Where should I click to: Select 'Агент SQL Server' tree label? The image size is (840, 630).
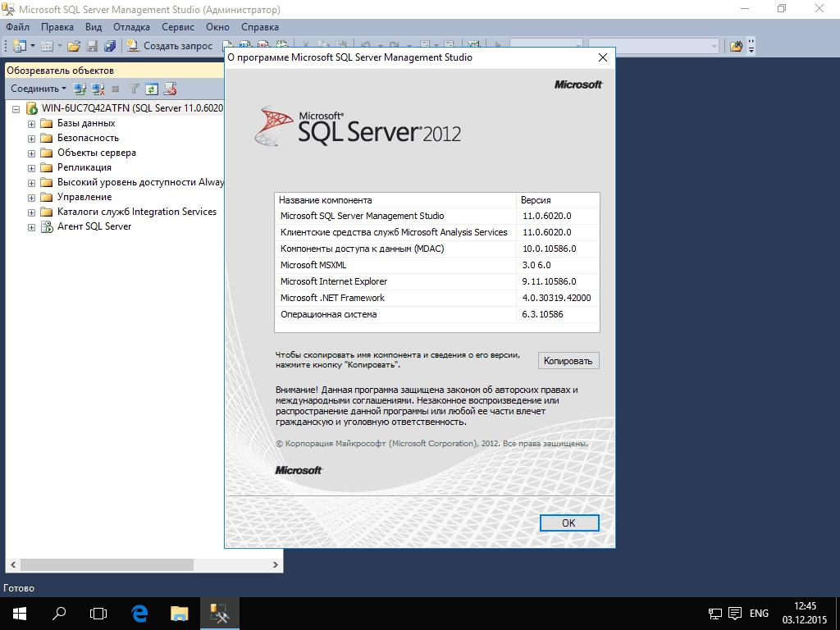click(x=94, y=226)
